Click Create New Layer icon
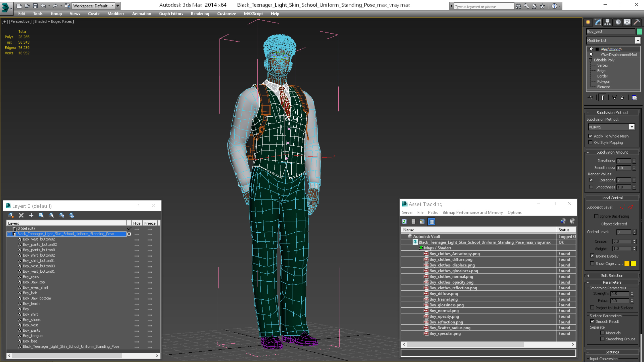The height and width of the screenshot is (362, 644). (x=11, y=215)
